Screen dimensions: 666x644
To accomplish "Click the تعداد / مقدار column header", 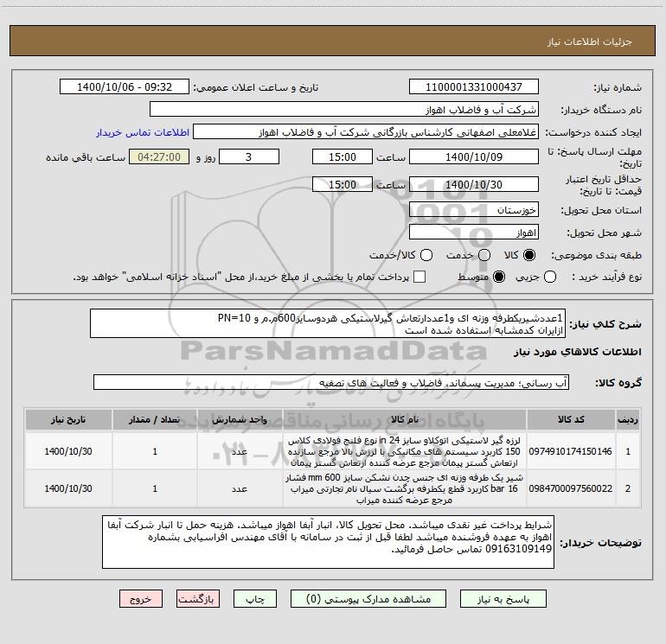I will point(155,419).
